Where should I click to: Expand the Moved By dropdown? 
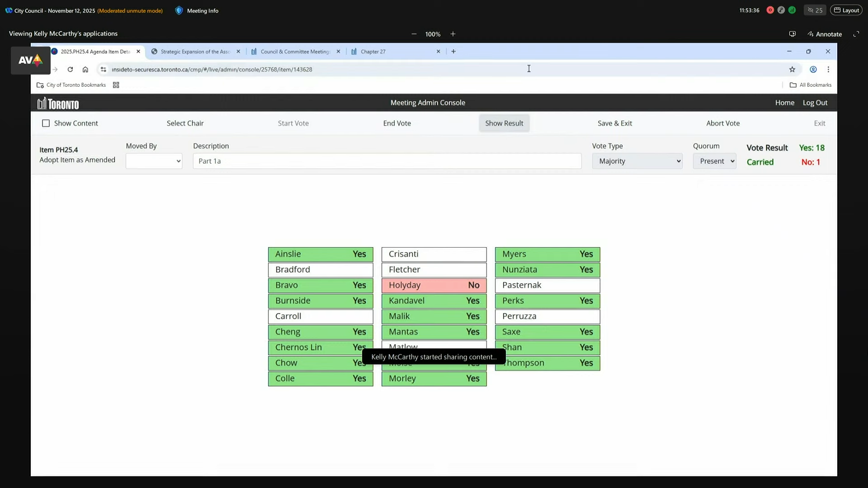point(154,161)
